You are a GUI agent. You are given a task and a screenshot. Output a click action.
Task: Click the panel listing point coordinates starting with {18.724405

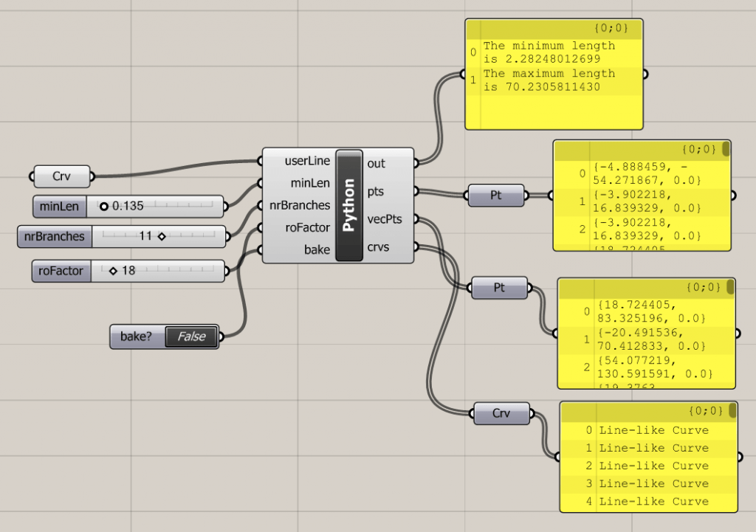(646, 332)
